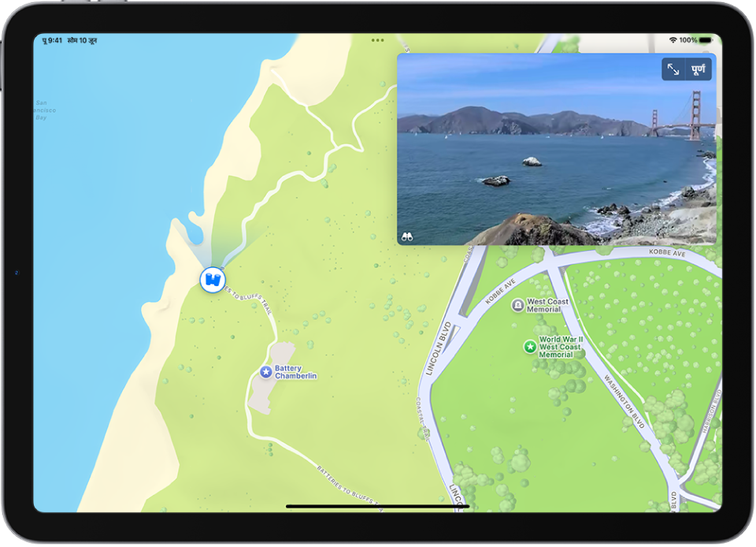756x547 pixels.
Task: Open Battery Chamberlin label
Action: pyautogui.click(x=295, y=372)
